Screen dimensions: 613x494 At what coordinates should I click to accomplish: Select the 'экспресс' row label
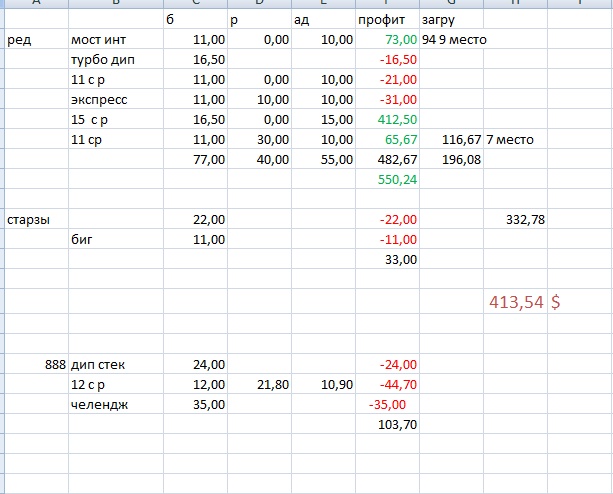coord(116,99)
